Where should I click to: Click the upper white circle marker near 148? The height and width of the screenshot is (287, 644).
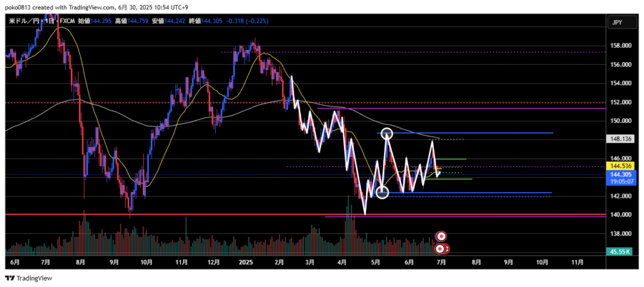click(387, 133)
